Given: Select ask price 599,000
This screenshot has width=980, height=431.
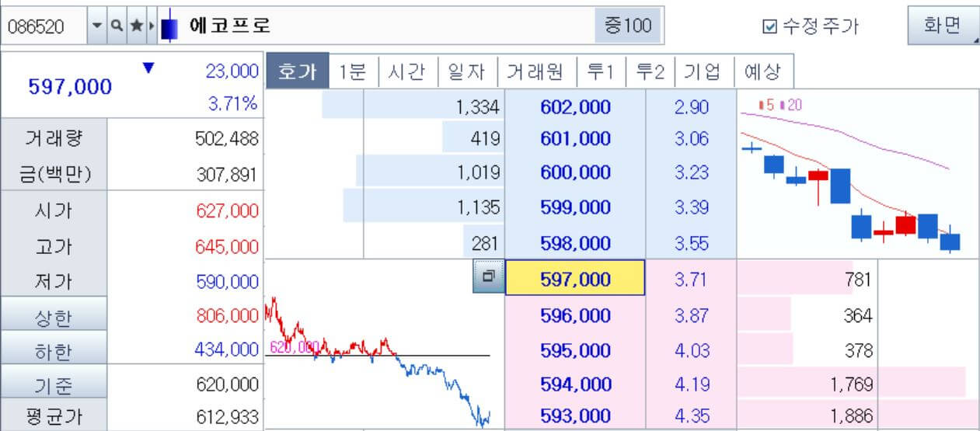Looking at the screenshot, I should tap(575, 207).
